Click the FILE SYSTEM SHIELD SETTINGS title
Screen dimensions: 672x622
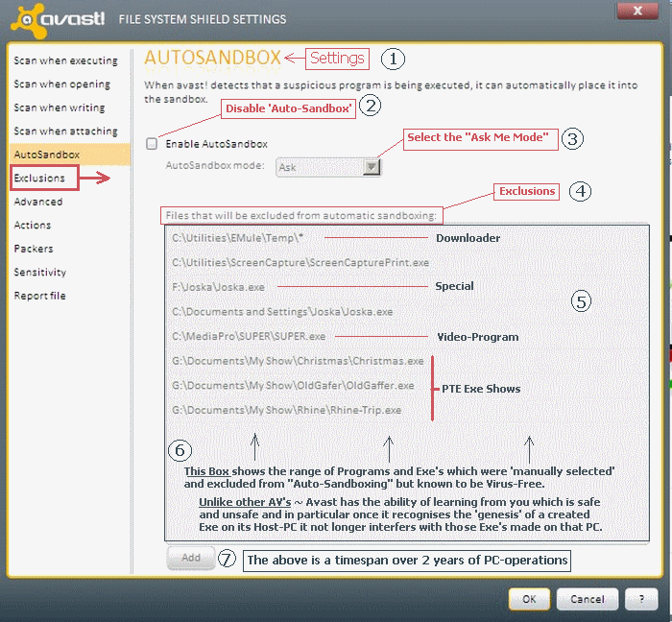click(x=203, y=19)
